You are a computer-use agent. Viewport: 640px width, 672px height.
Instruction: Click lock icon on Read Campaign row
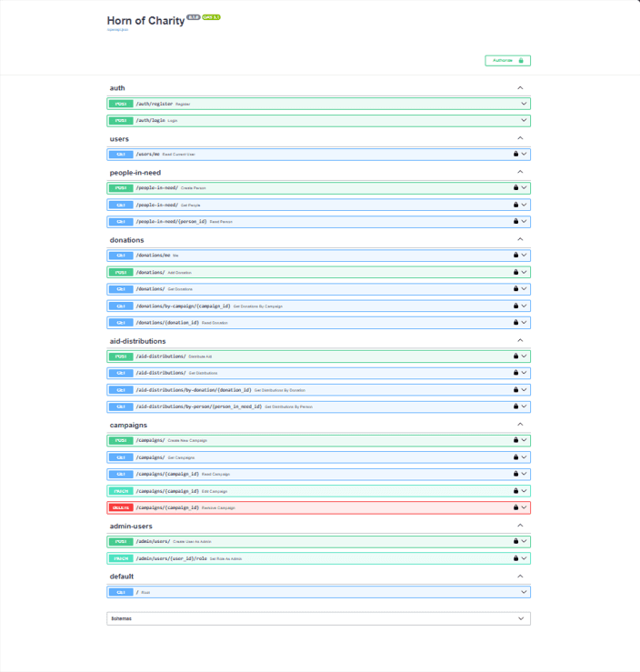tap(515, 474)
